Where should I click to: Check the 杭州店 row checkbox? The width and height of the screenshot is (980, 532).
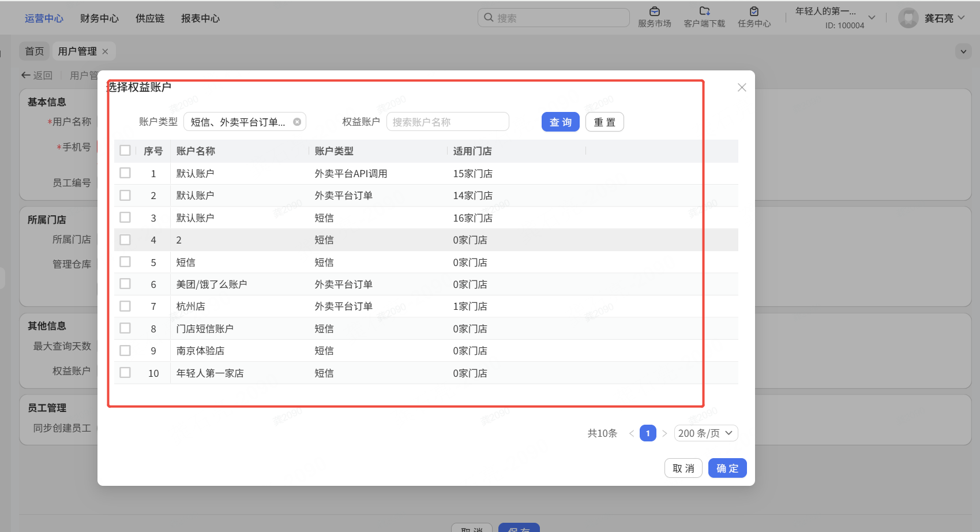tap(125, 306)
